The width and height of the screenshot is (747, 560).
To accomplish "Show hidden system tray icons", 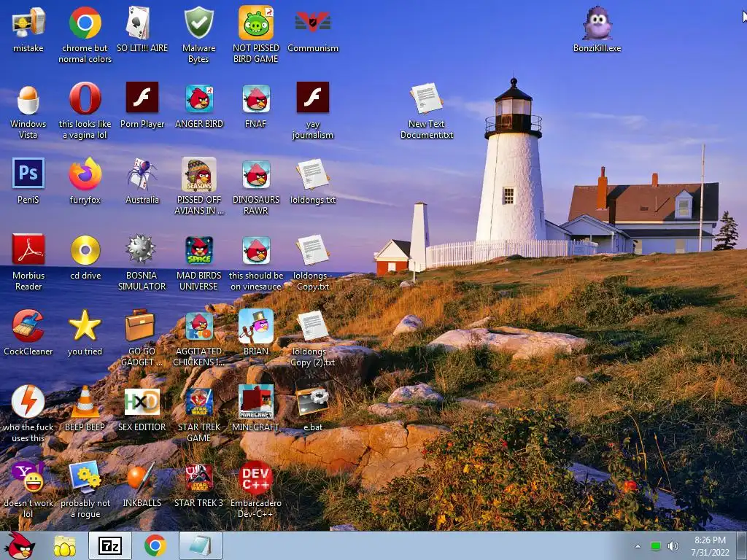I will click(638, 546).
